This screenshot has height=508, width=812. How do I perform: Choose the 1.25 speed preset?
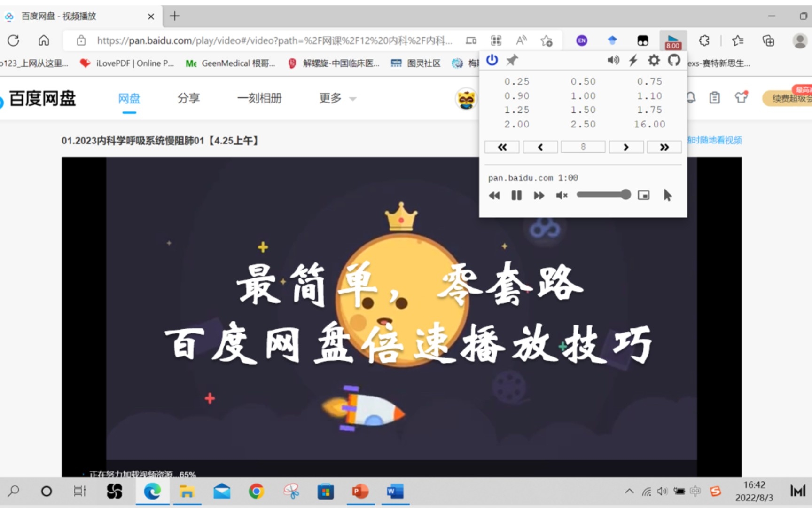517,110
